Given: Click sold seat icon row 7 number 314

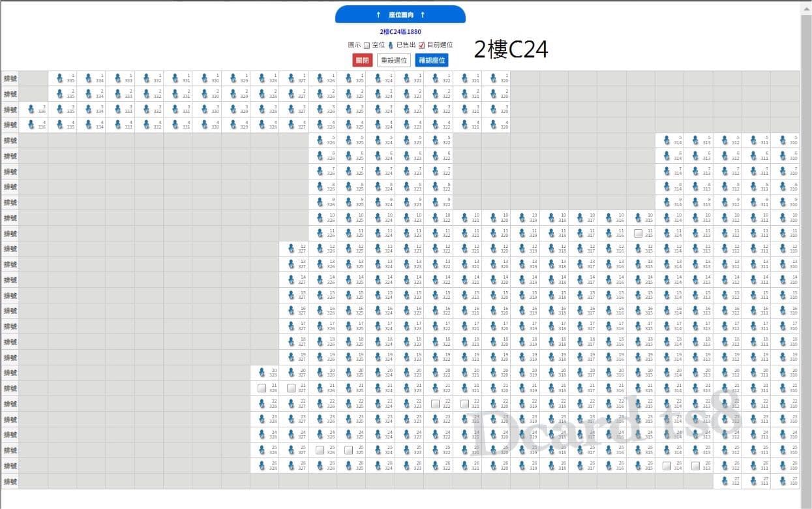Looking at the screenshot, I should coord(667,171).
